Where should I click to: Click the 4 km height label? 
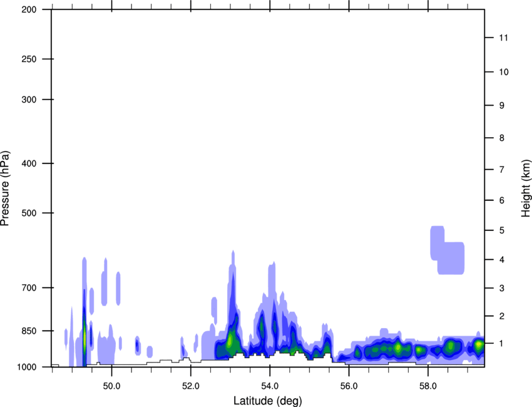click(x=502, y=260)
